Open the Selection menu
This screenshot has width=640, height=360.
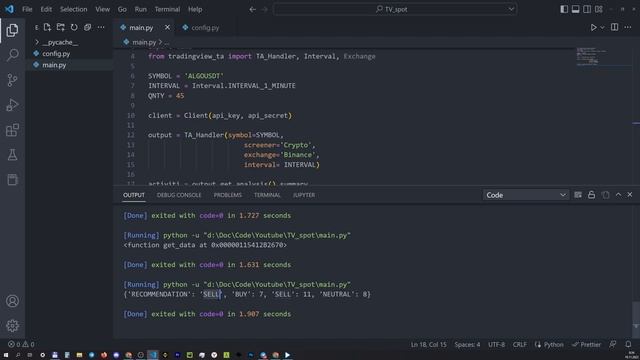coord(73,9)
